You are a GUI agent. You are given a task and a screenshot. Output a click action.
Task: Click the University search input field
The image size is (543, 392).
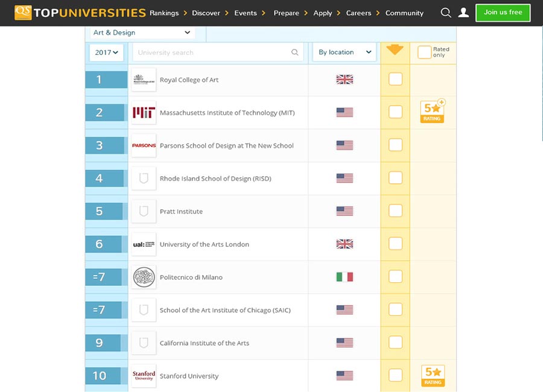[218, 52]
